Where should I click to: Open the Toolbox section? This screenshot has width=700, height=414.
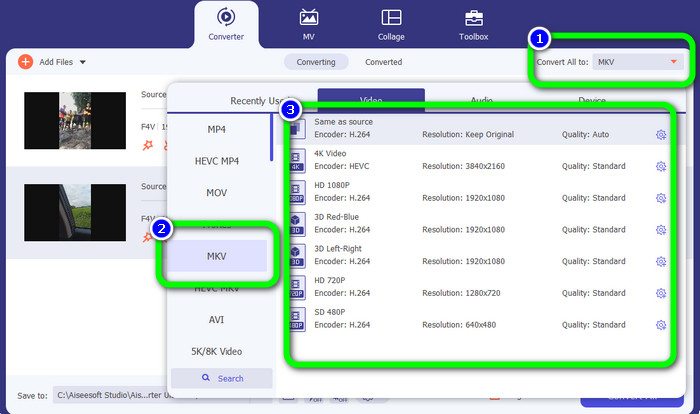(x=473, y=25)
